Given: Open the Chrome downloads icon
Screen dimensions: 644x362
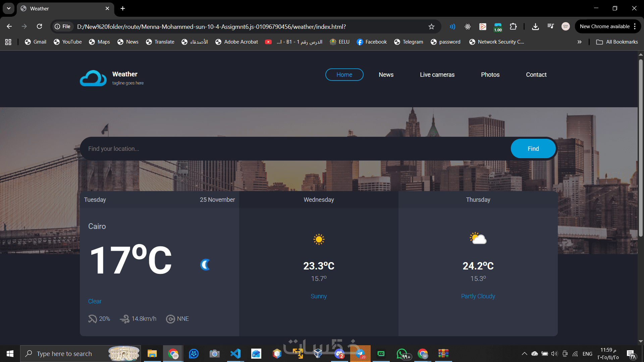Looking at the screenshot, I should (x=535, y=26).
